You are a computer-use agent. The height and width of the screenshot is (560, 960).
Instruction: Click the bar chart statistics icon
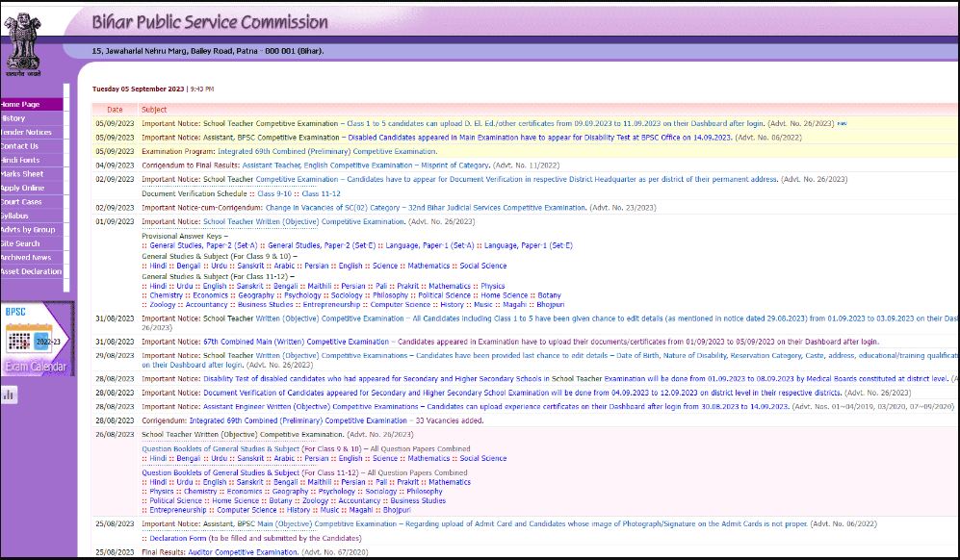[x=10, y=394]
